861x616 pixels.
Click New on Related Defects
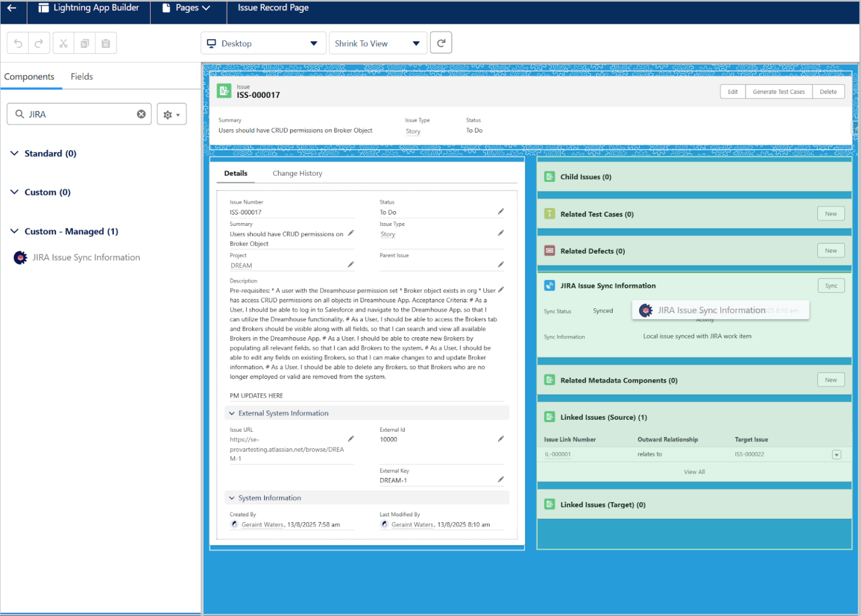pos(831,251)
